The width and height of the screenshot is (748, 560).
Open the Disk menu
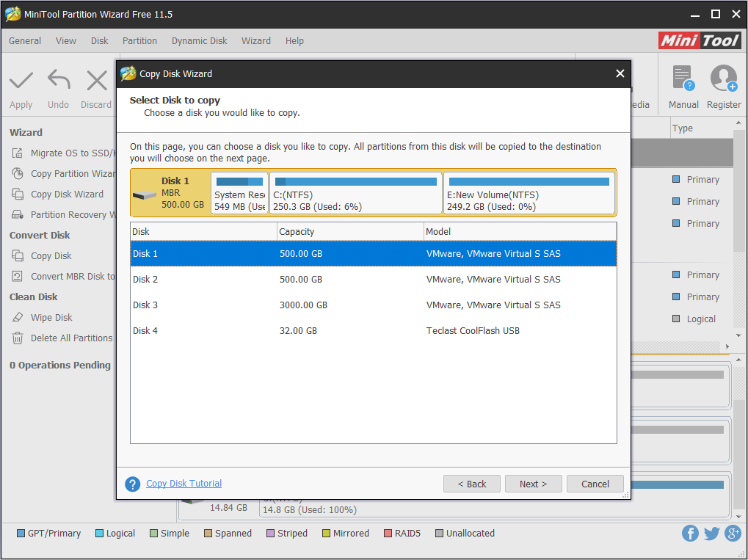pyautogui.click(x=100, y=41)
